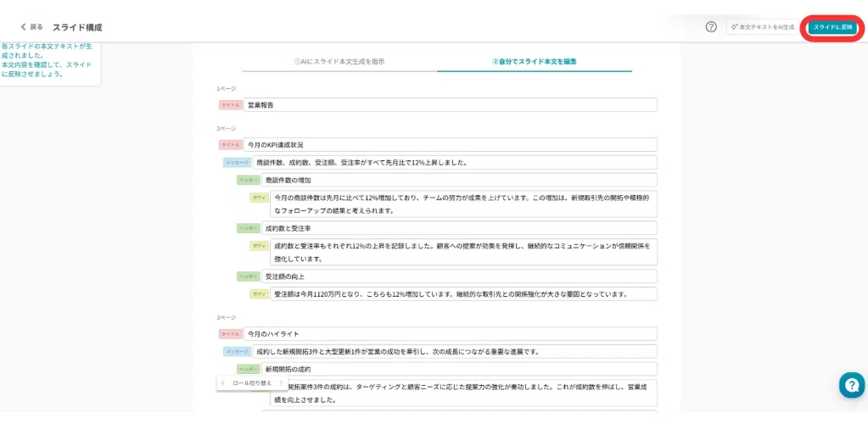The width and height of the screenshot is (868, 424).
Task: Click ヘッダー tag beside 商談件数の増加
Action: point(248,180)
